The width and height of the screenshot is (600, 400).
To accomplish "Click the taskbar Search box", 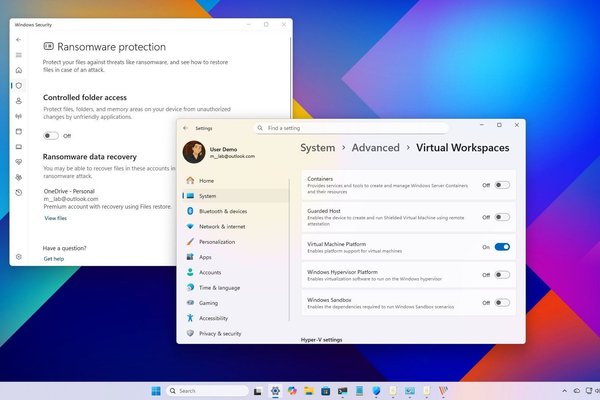I will pyautogui.click(x=207, y=391).
